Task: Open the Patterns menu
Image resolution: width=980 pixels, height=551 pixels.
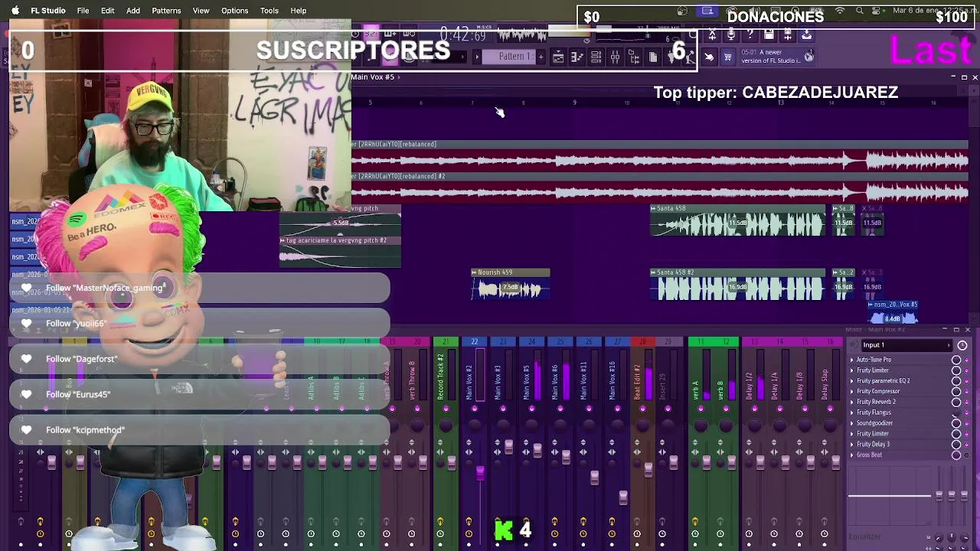Action: pyautogui.click(x=166, y=11)
